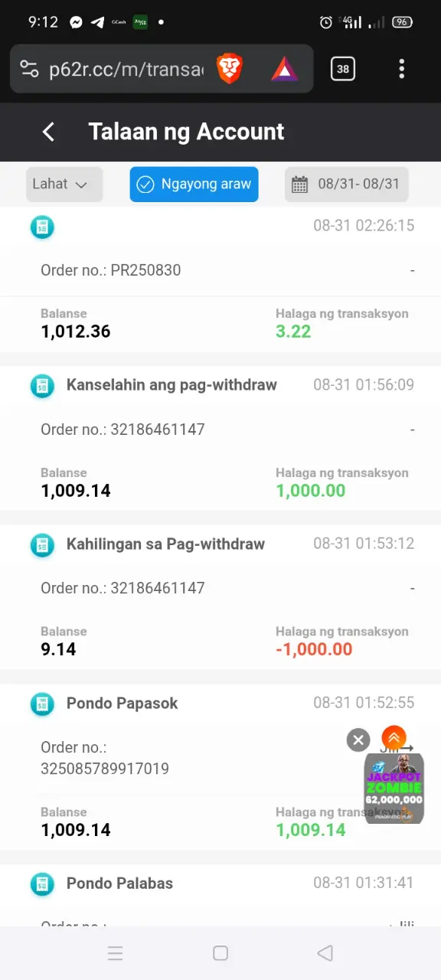The width and height of the screenshot is (441, 980).
Task: Tap the Brave lion shield icon
Action: 230,69
